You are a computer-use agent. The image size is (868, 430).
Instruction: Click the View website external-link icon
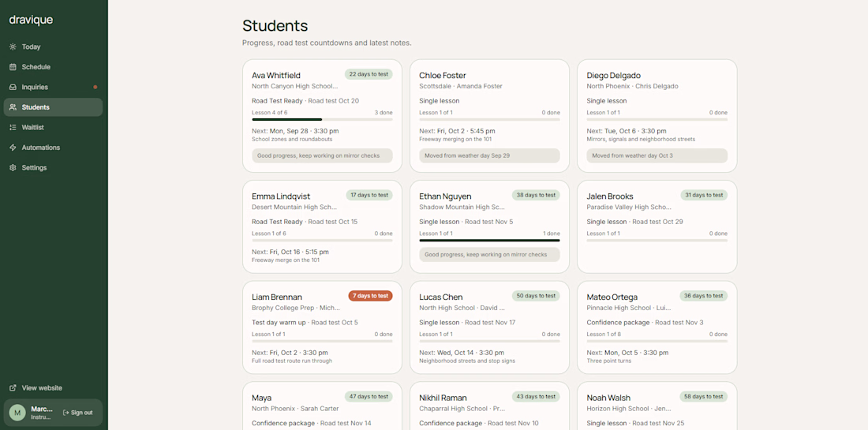(13, 388)
